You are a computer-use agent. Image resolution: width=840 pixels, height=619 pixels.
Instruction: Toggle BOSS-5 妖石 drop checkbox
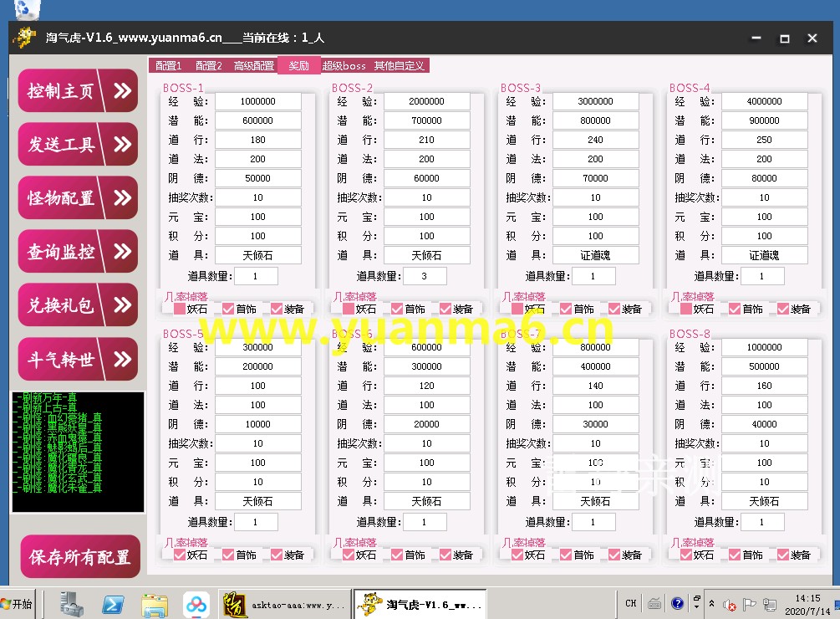pyautogui.click(x=180, y=555)
